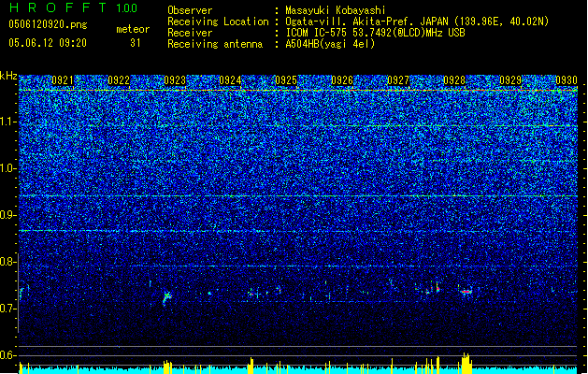Click the 0930 time marker

[566, 80]
